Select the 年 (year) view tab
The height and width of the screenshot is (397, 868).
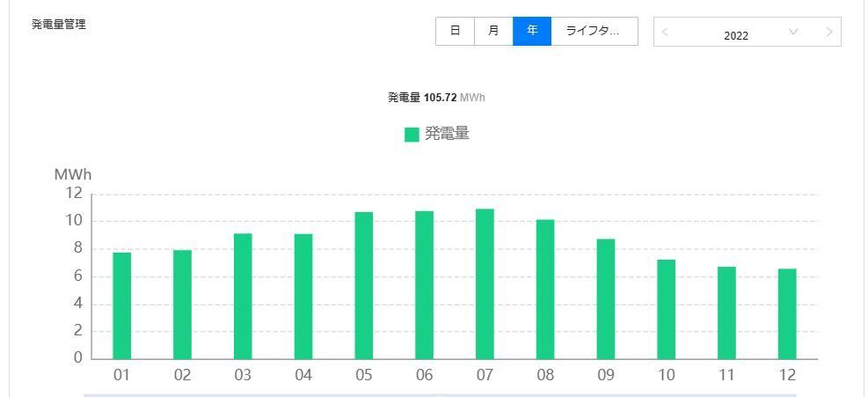coord(532,31)
